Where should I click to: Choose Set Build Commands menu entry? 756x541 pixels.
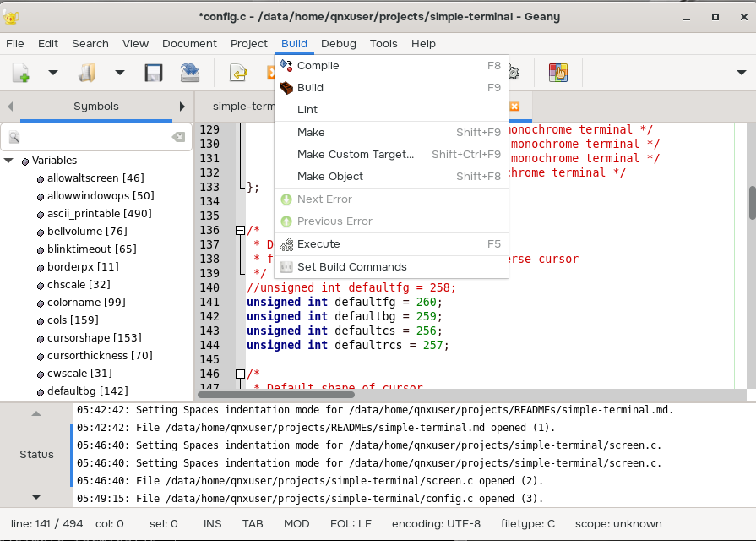click(351, 267)
